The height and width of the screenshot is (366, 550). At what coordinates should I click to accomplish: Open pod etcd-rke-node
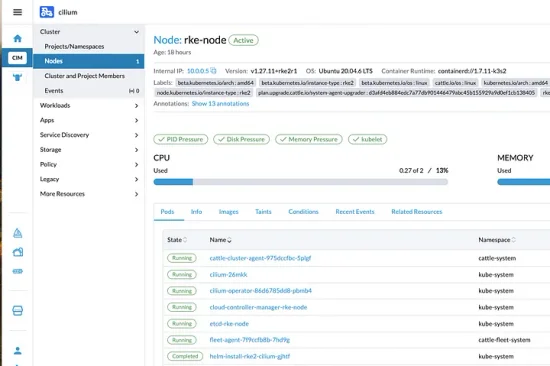229,324
